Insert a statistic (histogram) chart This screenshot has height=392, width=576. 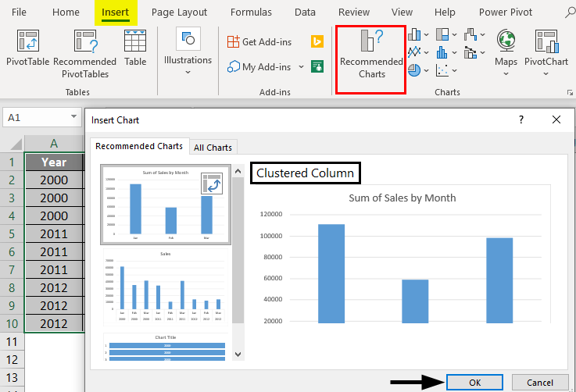pyautogui.click(x=442, y=52)
